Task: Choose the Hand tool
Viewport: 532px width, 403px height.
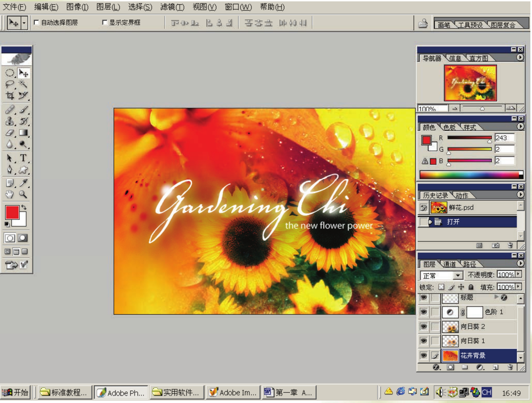Action: tap(10, 194)
